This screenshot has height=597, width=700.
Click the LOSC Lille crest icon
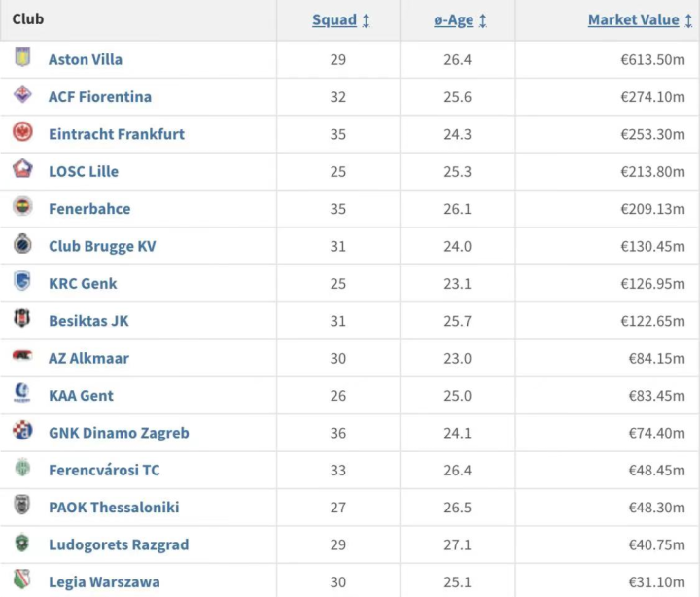(22, 170)
